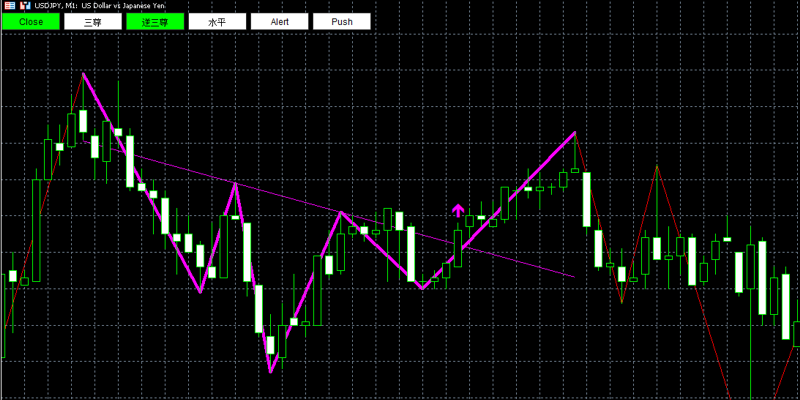
Task: Toggle the 三尊 pattern button
Action: point(93,21)
